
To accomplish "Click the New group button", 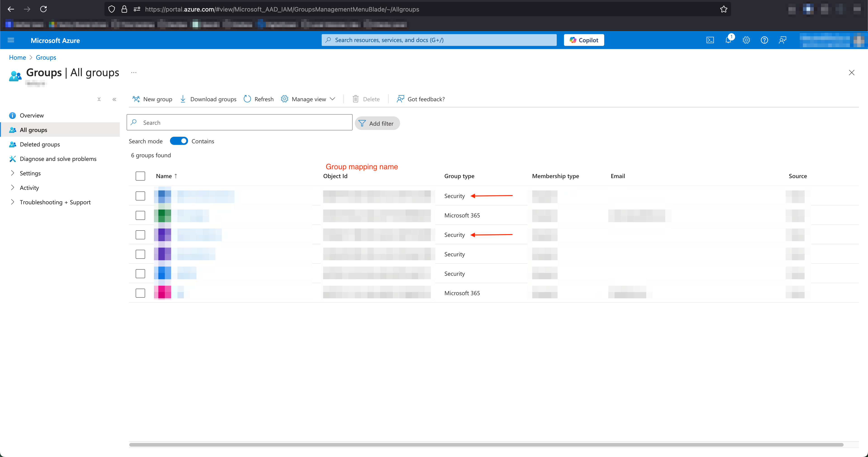I will pyautogui.click(x=152, y=99).
